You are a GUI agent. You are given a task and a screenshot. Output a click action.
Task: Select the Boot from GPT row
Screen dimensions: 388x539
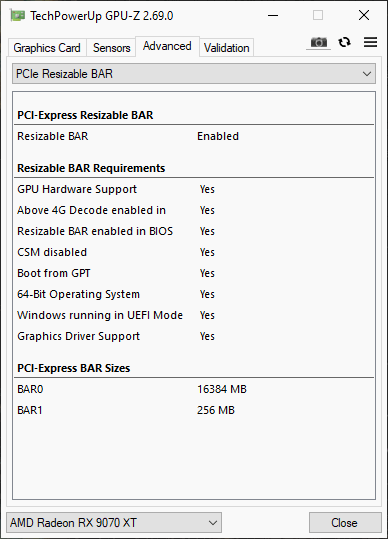coord(194,273)
